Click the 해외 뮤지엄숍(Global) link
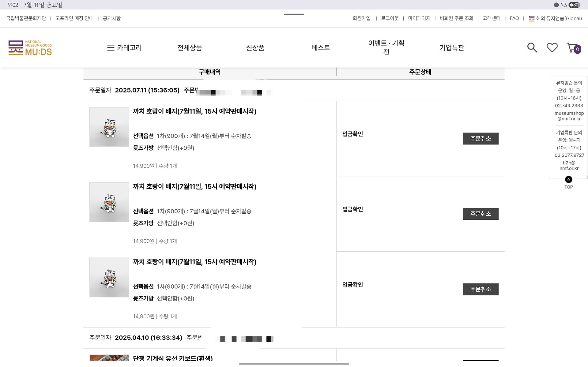The height and width of the screenshot is (367, 588). (x=555, y=18)
